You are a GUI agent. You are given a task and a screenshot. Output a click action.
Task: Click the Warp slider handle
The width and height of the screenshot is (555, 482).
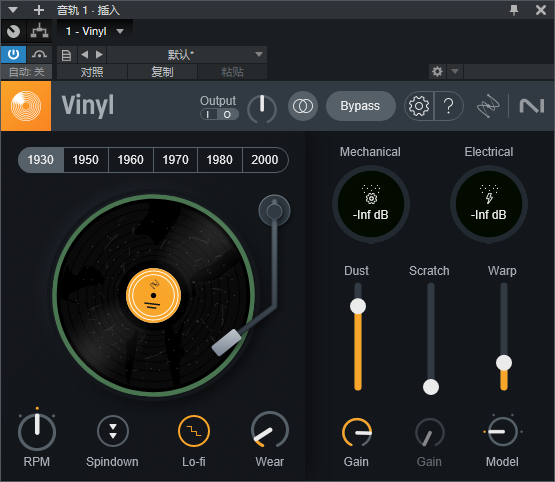click(504, 363)
